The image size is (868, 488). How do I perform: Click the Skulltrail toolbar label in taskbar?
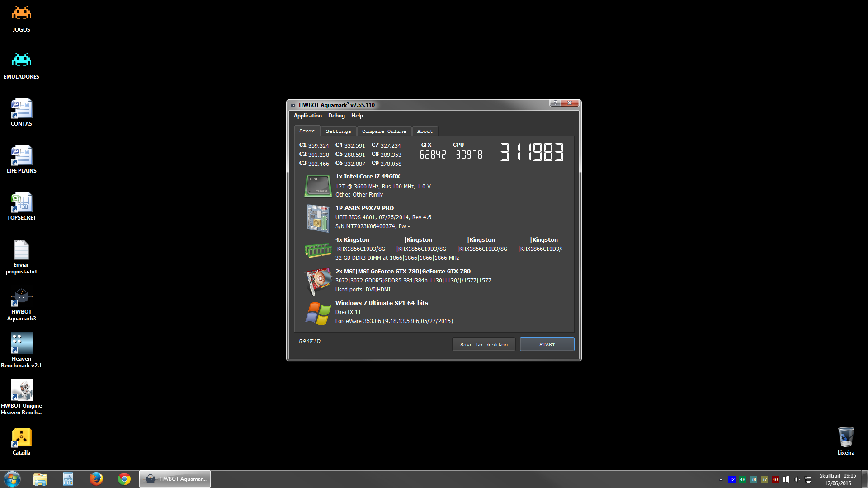click(x=830, y=476)
